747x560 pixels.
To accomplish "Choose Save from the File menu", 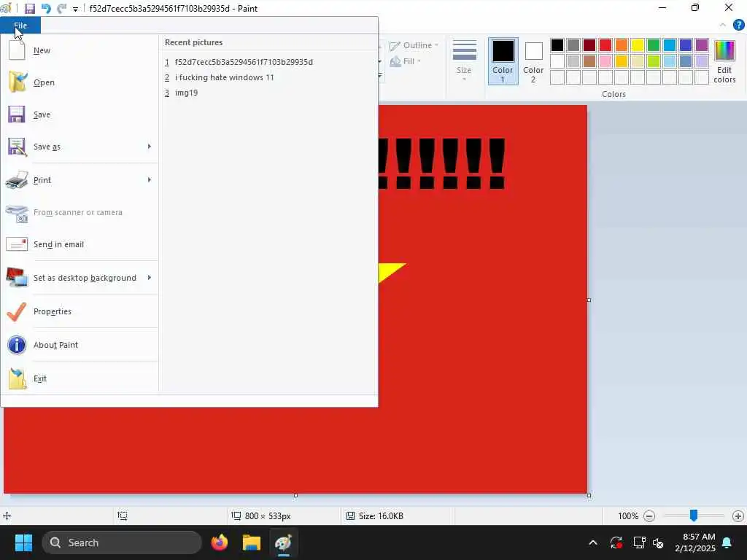I will pyautogui.click(x=80, y=114).
